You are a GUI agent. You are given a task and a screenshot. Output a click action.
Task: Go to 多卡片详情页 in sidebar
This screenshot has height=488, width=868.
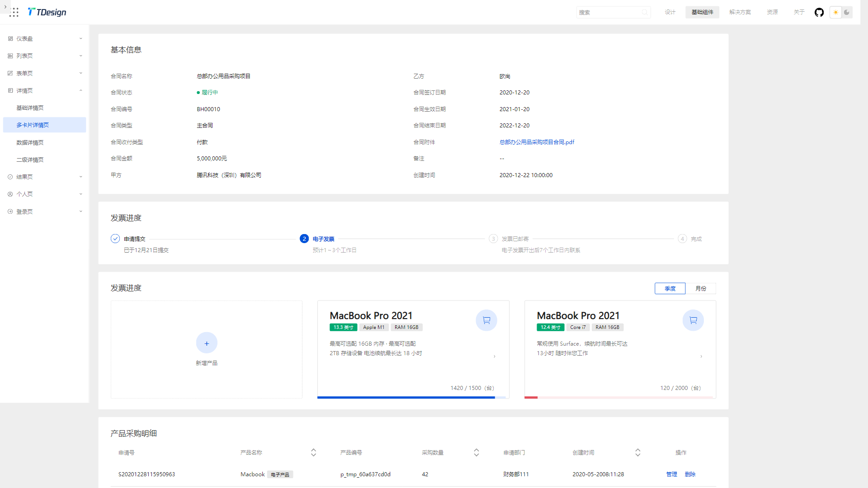44,125
